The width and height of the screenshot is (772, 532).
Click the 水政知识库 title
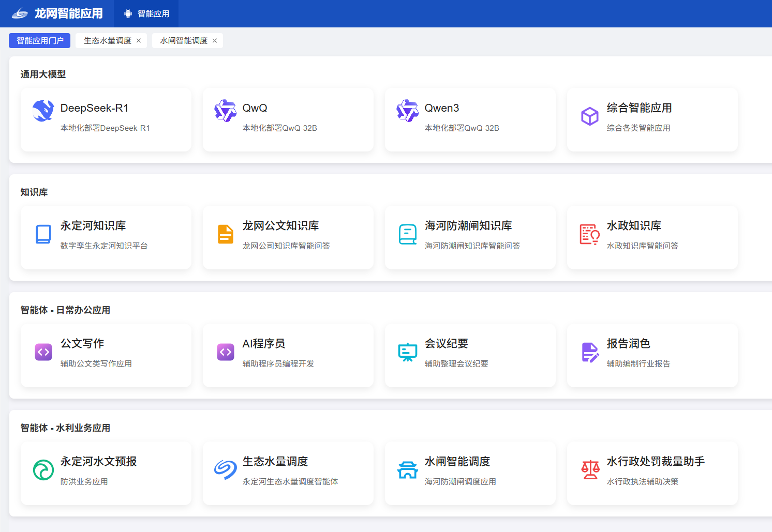pos(634,226)
